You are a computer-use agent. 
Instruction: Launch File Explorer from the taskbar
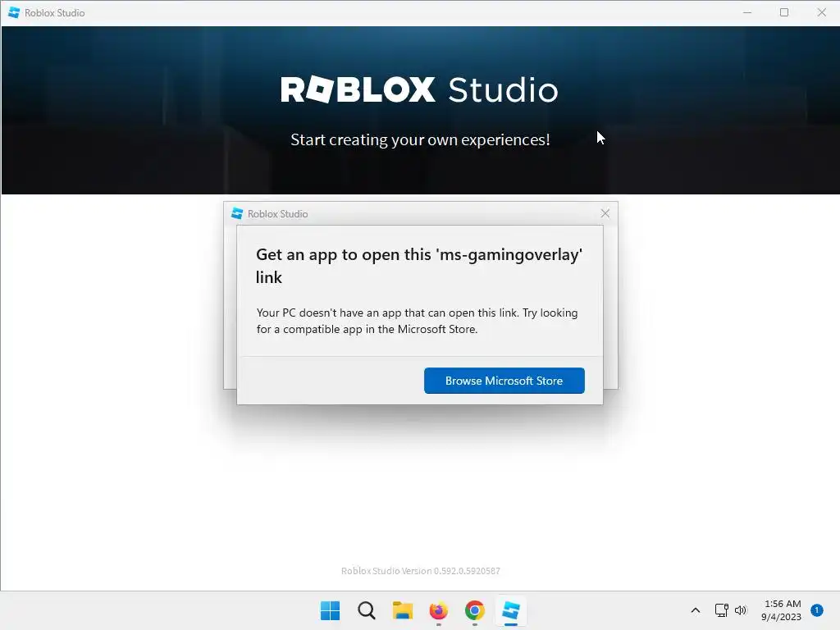pos(402,610)
